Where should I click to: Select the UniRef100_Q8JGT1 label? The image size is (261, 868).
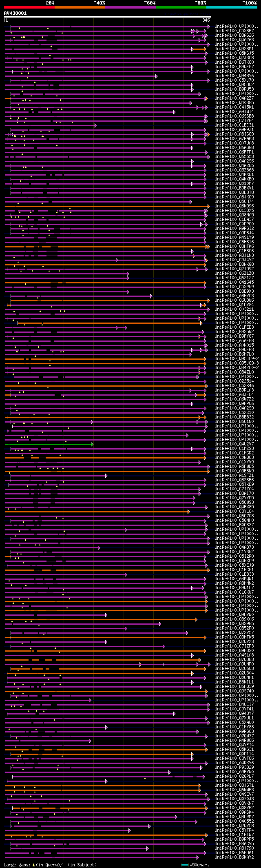point(234,785)
